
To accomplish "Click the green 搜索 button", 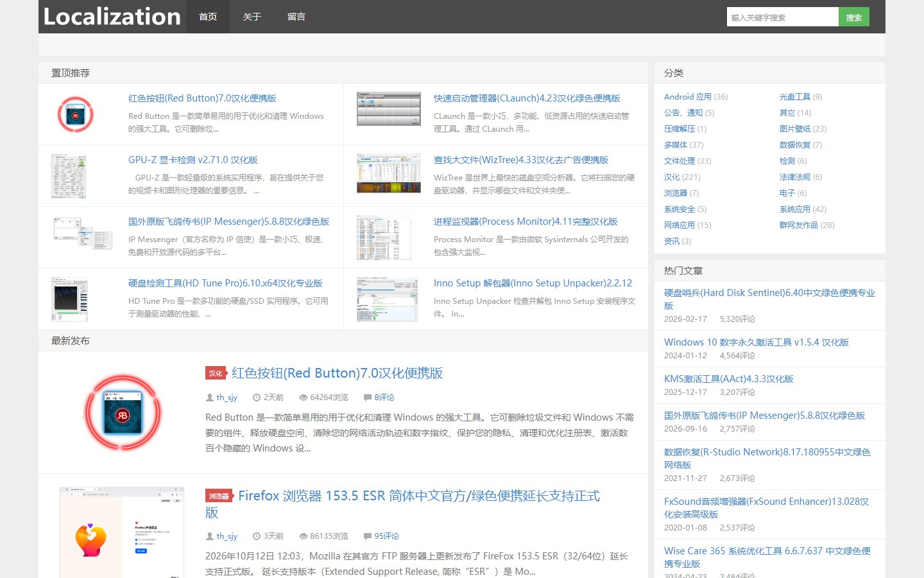I will (x=854, y=17).
